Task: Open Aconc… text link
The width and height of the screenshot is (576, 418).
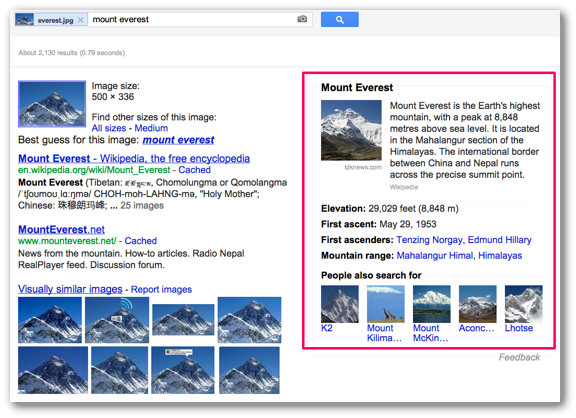Action: 476,328
